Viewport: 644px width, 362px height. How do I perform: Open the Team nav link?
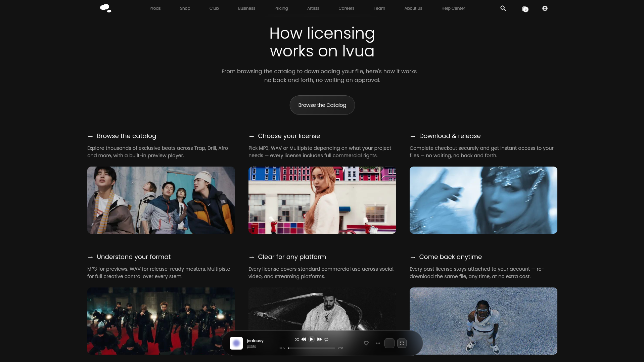(x=379, y=8)
